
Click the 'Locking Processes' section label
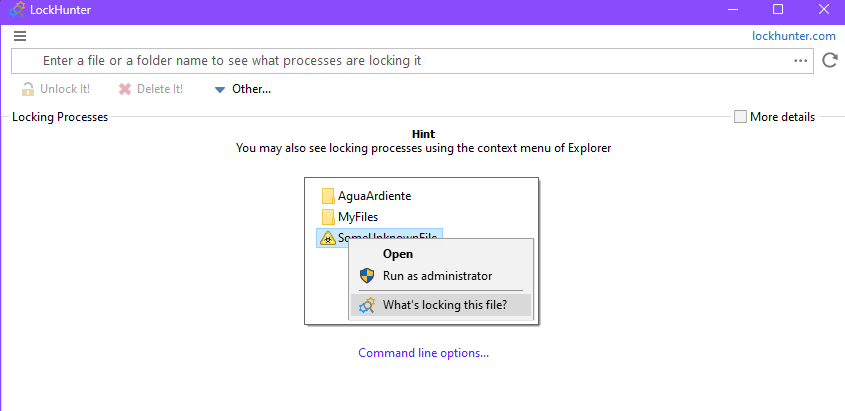[60, 117]
